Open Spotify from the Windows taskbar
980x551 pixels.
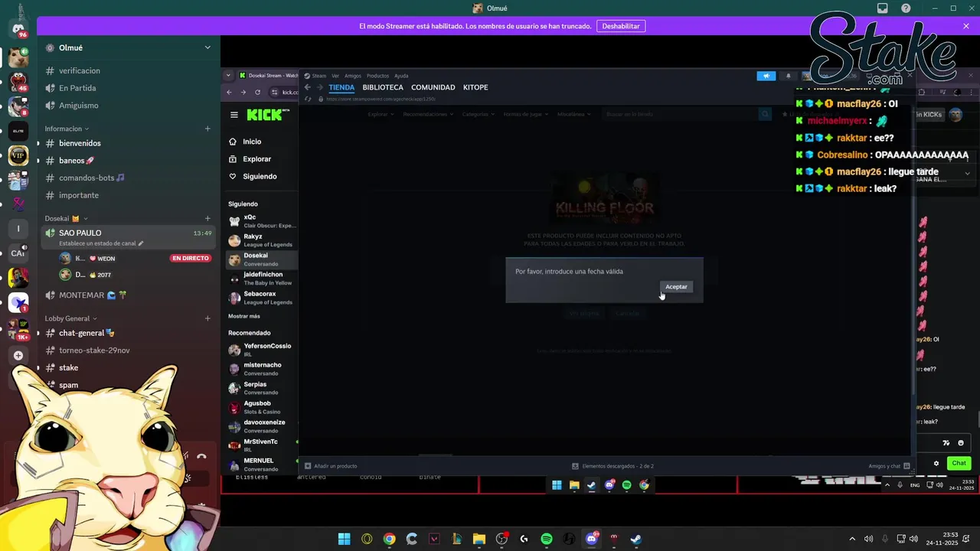tap(547, 539)
